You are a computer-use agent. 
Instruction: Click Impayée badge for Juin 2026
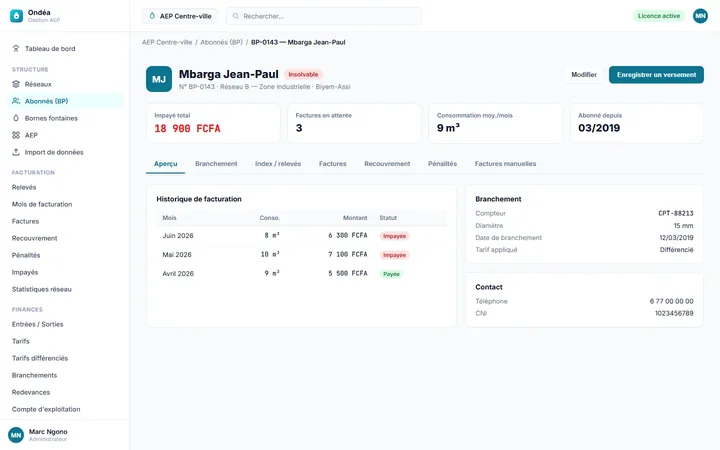pos(394,236)
